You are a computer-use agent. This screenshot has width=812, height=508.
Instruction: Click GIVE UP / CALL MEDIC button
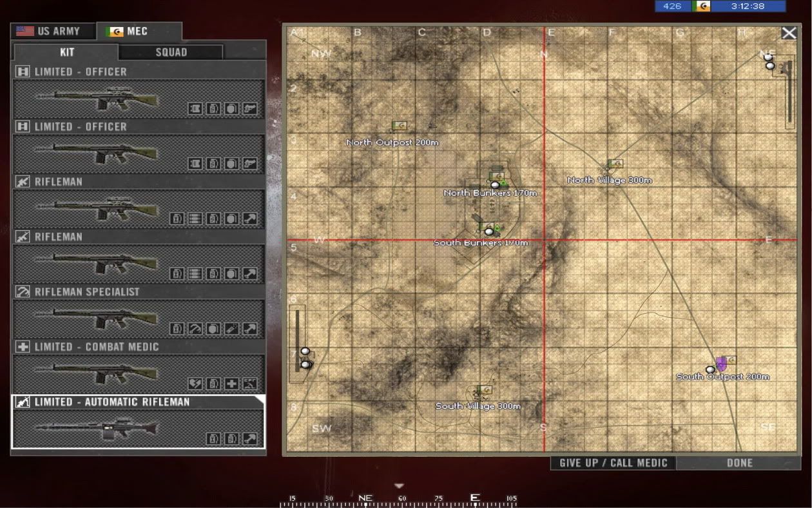pos(613,463)
